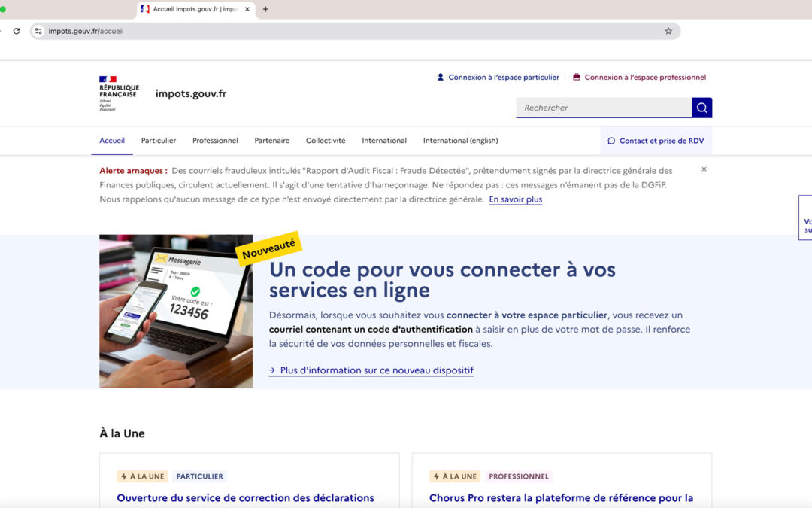812x508 pixels.
Task: Open the International navigation menu
Action: (x=384, y=141)
